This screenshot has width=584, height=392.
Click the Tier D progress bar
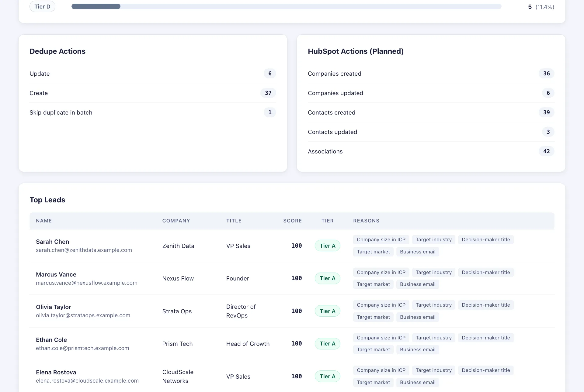[x=286, y=6]
